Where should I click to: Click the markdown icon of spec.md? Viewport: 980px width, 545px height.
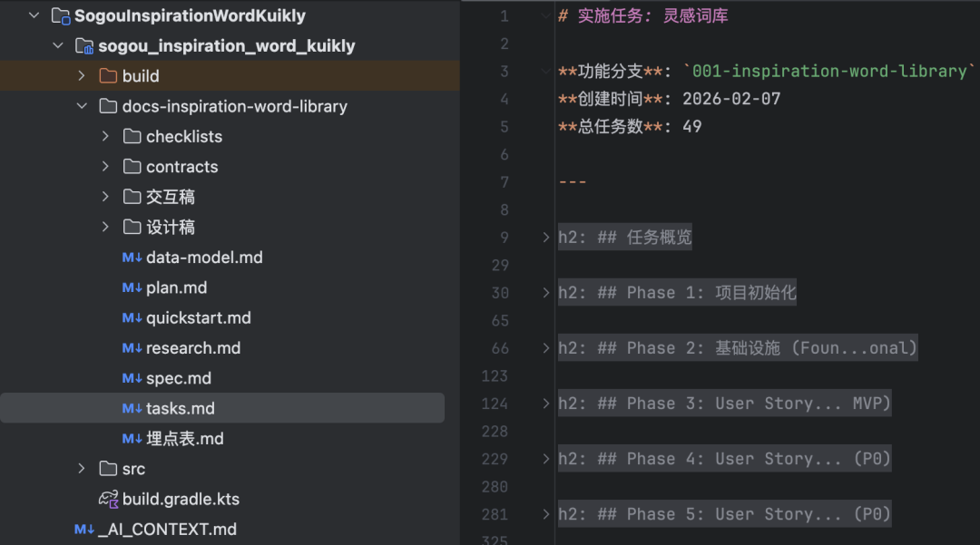pos(132,378)
